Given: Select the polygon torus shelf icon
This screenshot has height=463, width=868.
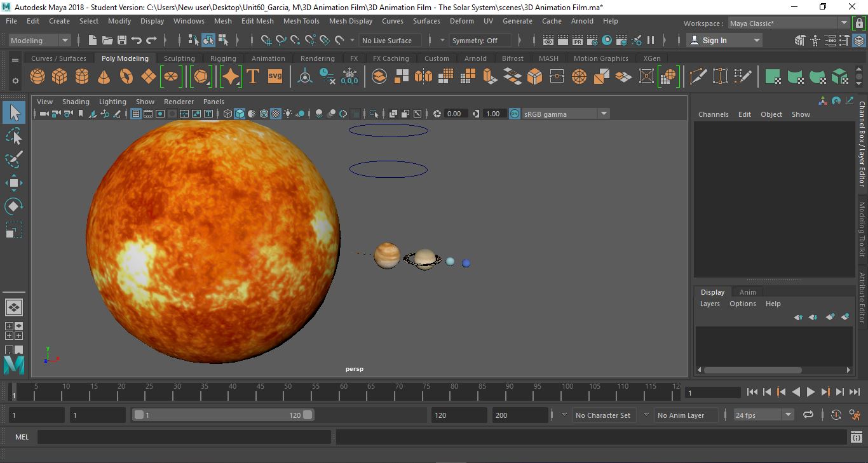Looking at the screenshot, I should [126, 77].
